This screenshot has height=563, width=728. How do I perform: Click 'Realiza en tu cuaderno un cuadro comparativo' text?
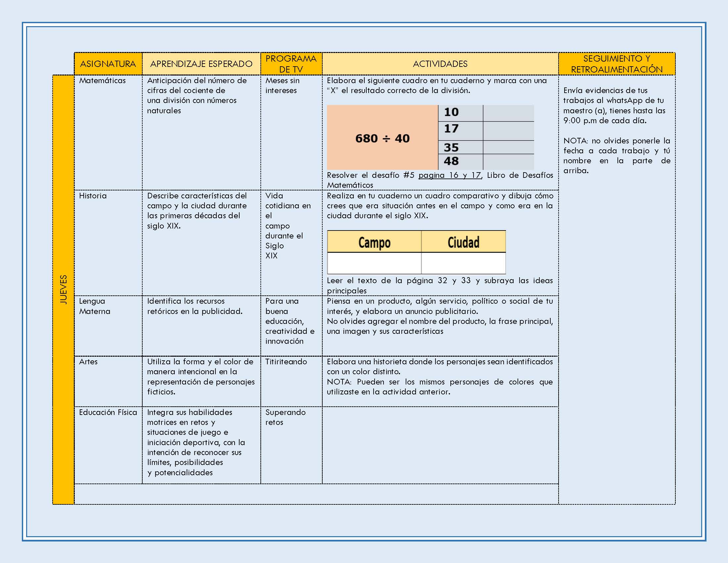(440, 205)
